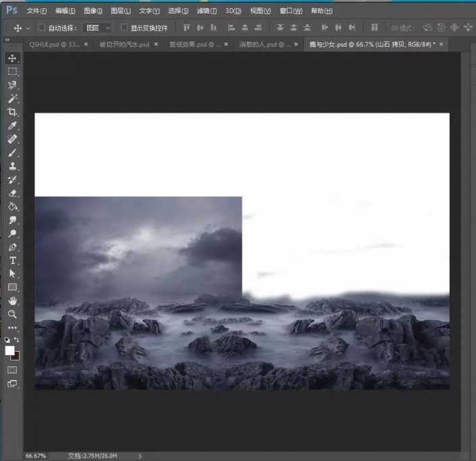476x461 pixels.
Task: Toggle Quick Mask mode
Action: click(12, 370)
